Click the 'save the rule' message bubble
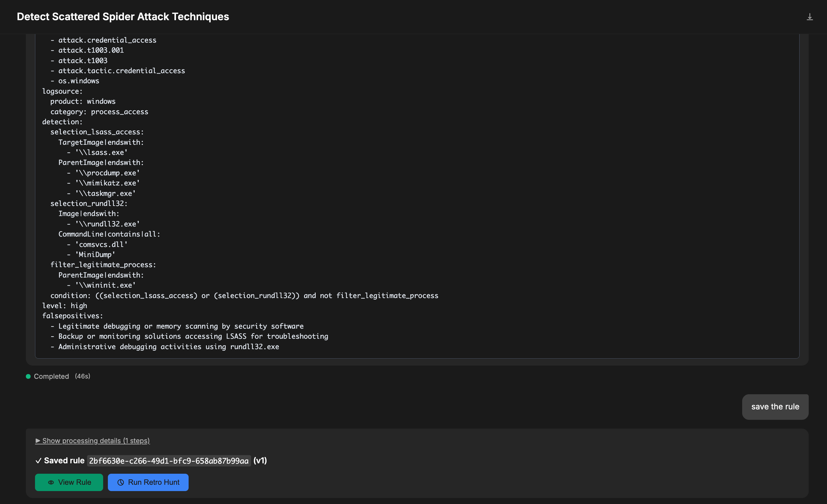Screen dimensions: 827x504 pos(775,407)
